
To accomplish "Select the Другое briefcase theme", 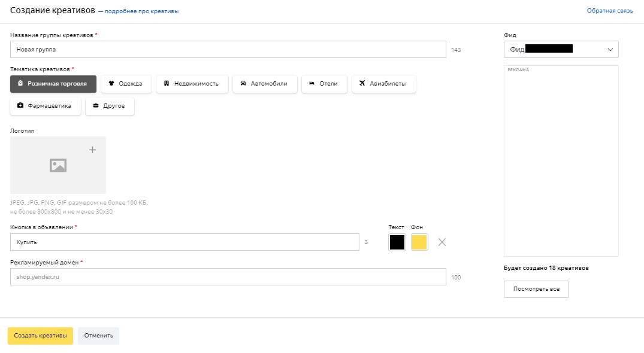I will click(110, 106).
